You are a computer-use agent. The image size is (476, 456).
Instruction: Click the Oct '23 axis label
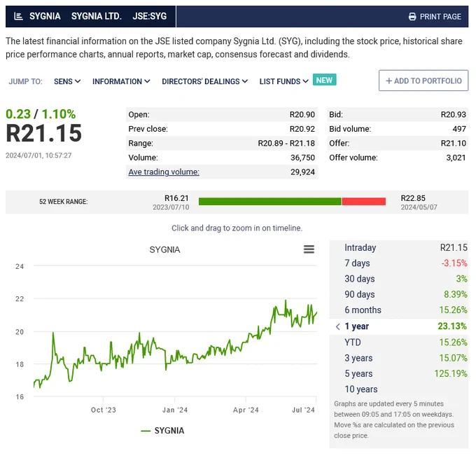click(x=104, y=410)
